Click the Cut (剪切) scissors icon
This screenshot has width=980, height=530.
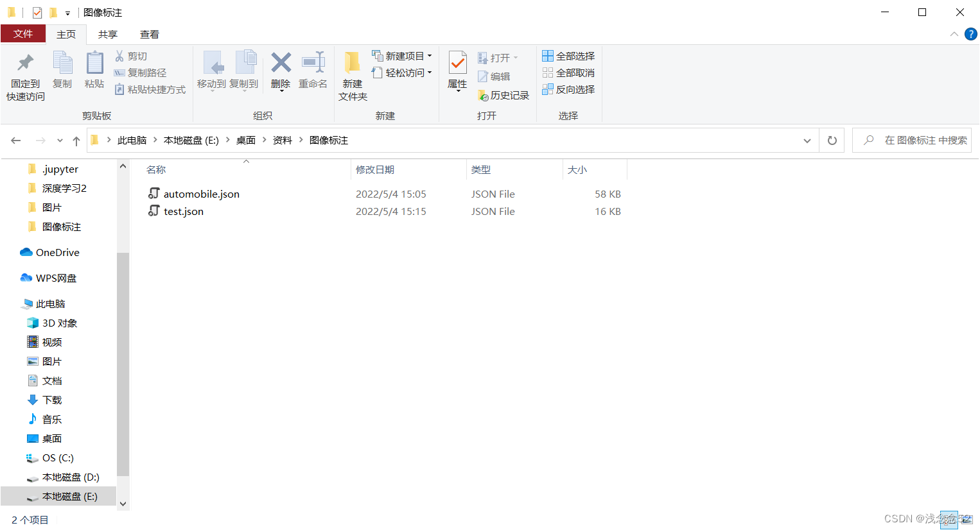(119, 56)
